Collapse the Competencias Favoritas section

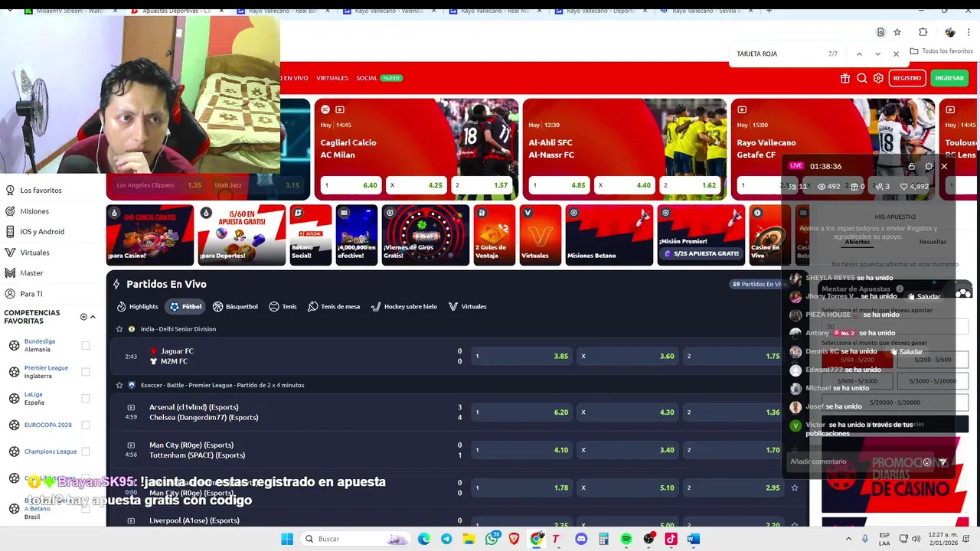(93, 317)
